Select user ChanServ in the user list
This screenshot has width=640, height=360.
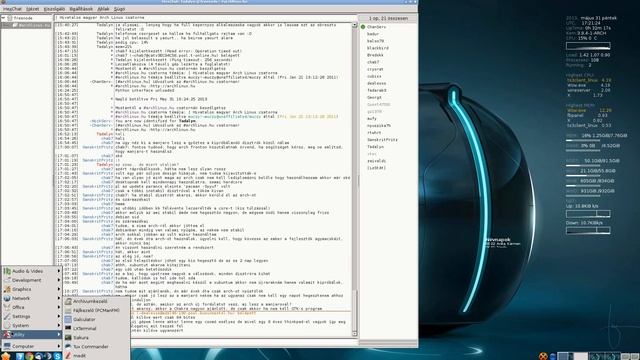click(376, 27)
